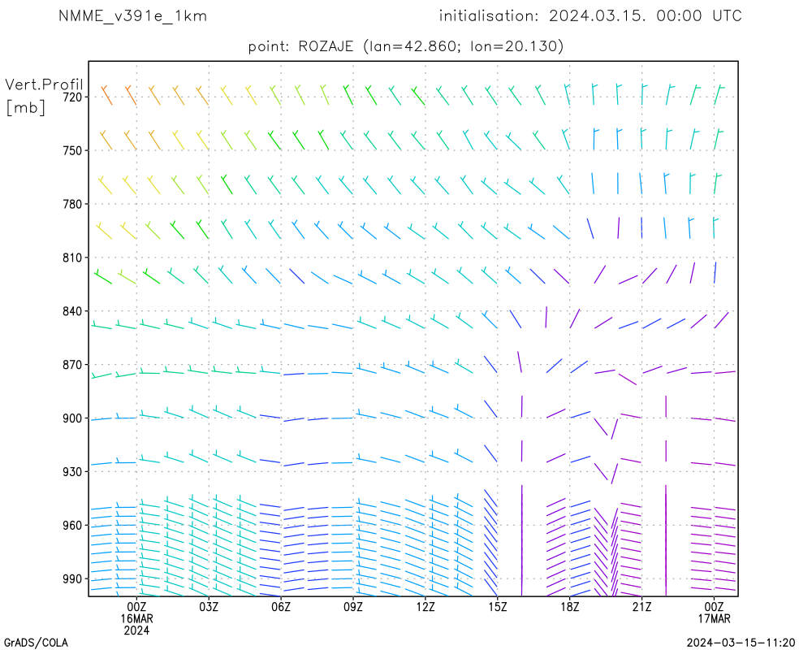
Task: Click the 18Z time axis label
Action: 570,606
